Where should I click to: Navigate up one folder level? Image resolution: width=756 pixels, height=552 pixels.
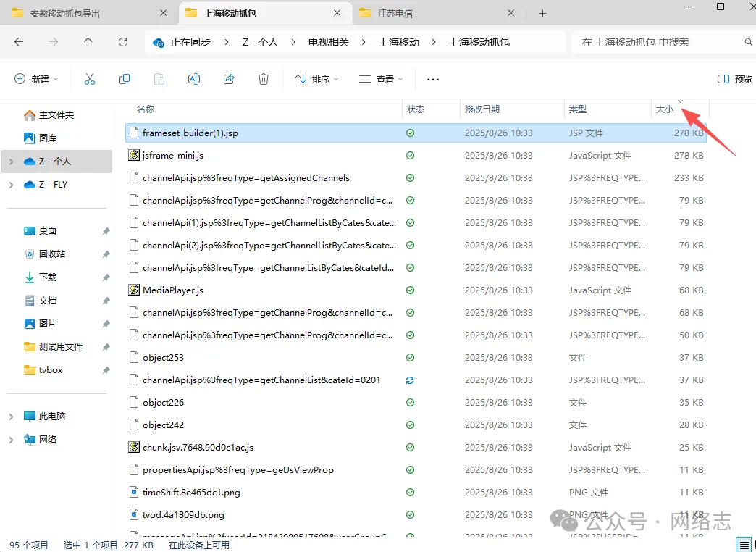(x=88, y=42)
